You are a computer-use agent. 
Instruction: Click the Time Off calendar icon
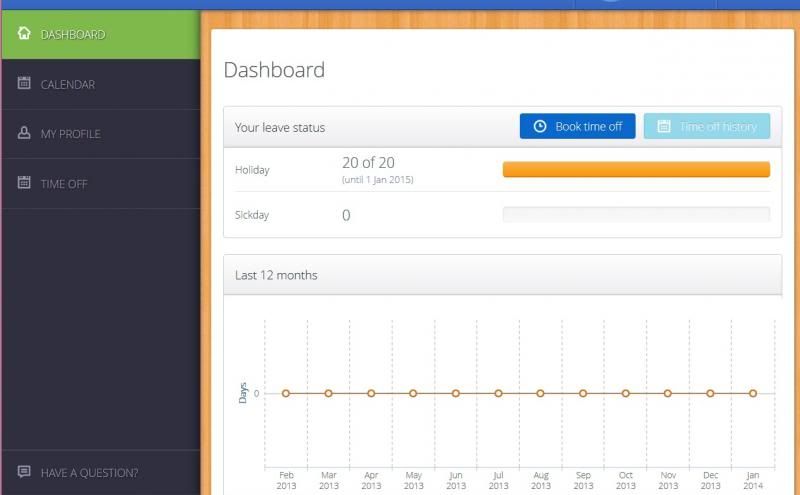tap(24, 182)
